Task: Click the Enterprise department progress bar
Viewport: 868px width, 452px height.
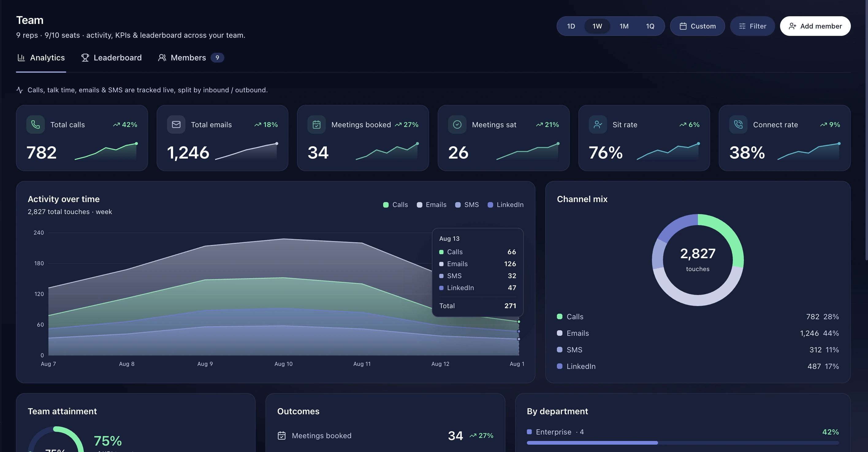Action: pos(683,442)
